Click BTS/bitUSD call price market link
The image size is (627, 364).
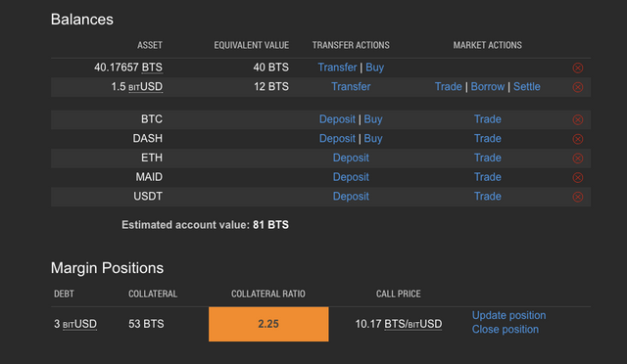tap(413, 324)
